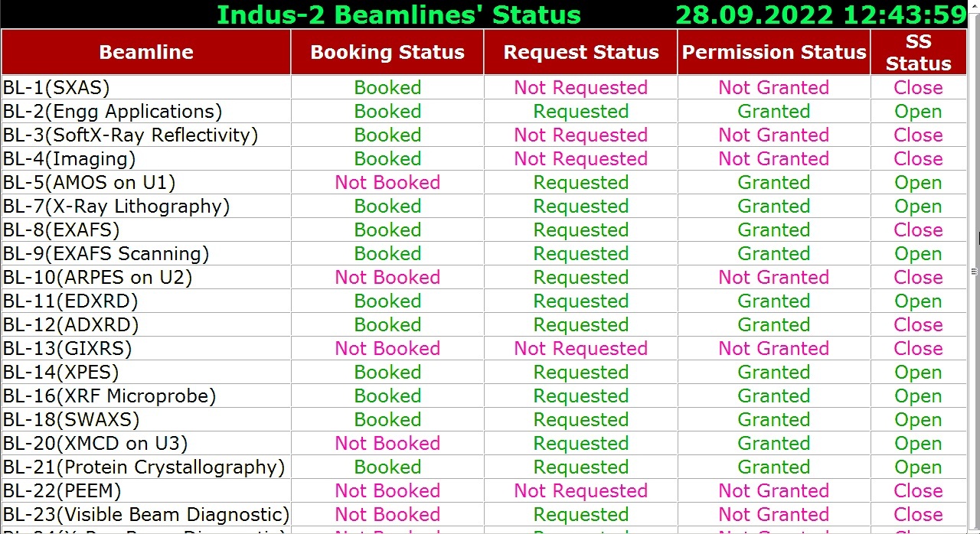Click Not Granted permission for BL-22(PEEM)
This screenshot has width=980, height=534.
(x=774, y=490)
